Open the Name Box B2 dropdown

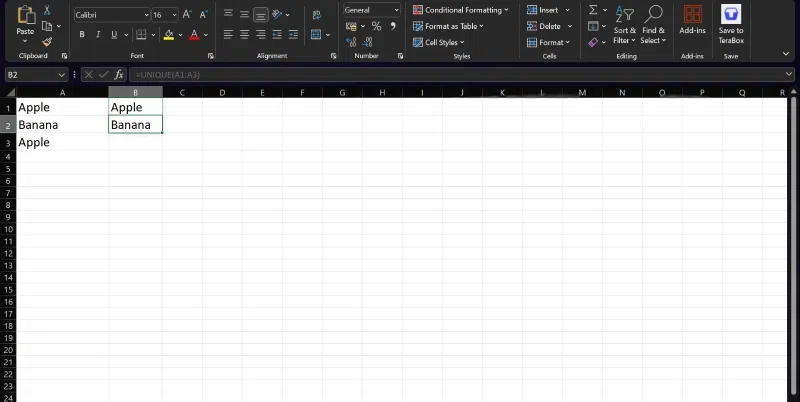coord(62,75)
